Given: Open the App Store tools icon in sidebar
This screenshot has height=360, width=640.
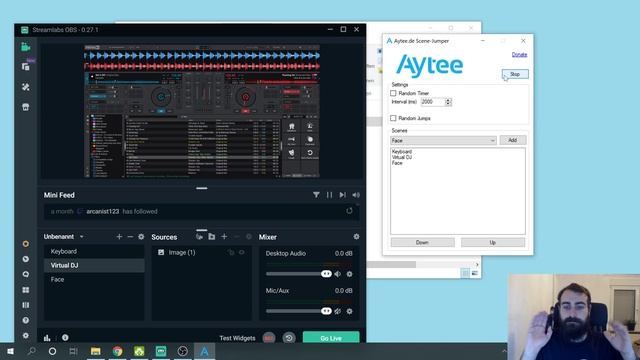Looking at the screenshot, I should coord(26,87).
